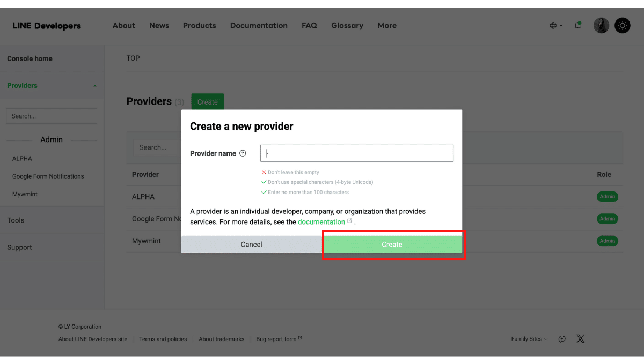Cancel the new provider dialog

[x=251, y=245]
